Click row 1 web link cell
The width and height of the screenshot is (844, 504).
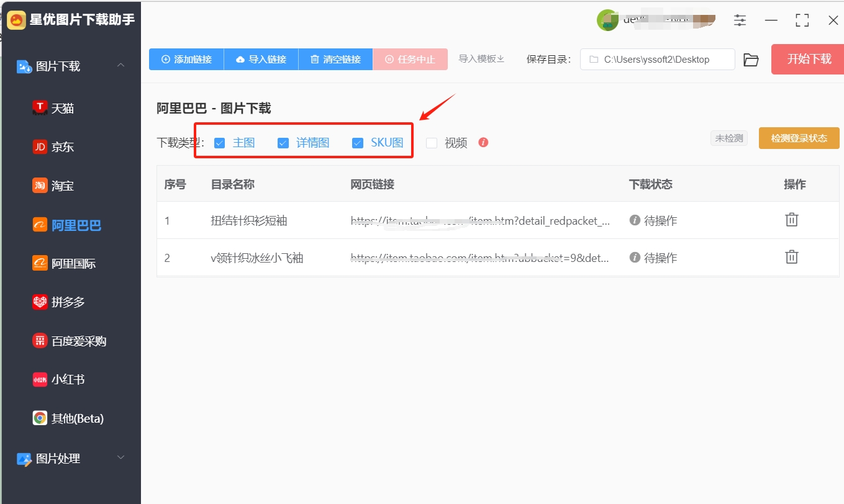[x=481, y=220]
